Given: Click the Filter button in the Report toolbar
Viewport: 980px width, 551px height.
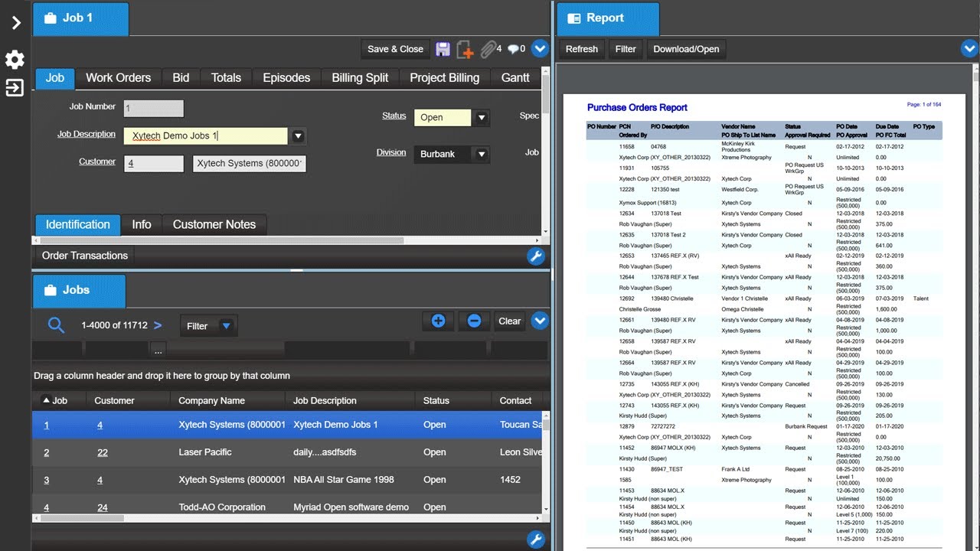Looking at the screenshot, I should click(626, 49).
